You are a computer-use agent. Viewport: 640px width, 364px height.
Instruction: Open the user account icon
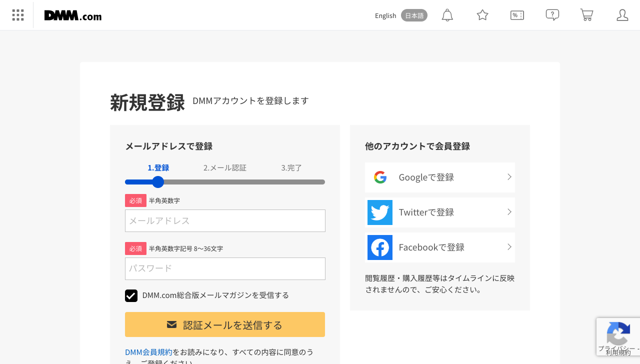point(622,15)
